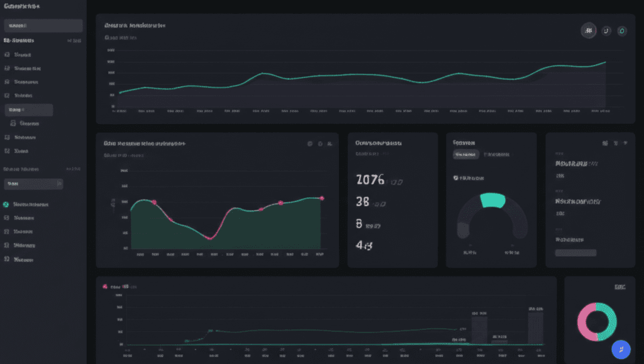Click the leftmost circular icon above the line chart
The width and height of the screenshot is (644, 364).
click(x=589, y=30)
